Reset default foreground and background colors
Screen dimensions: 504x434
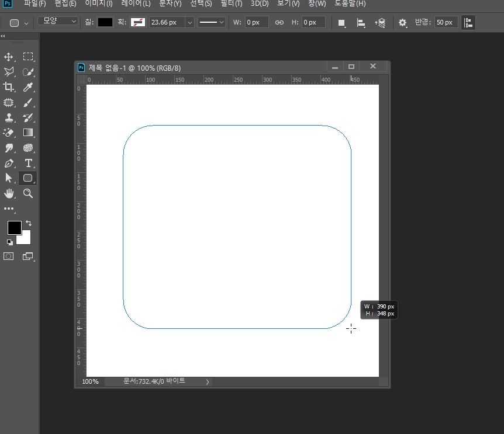pos(9,242)
